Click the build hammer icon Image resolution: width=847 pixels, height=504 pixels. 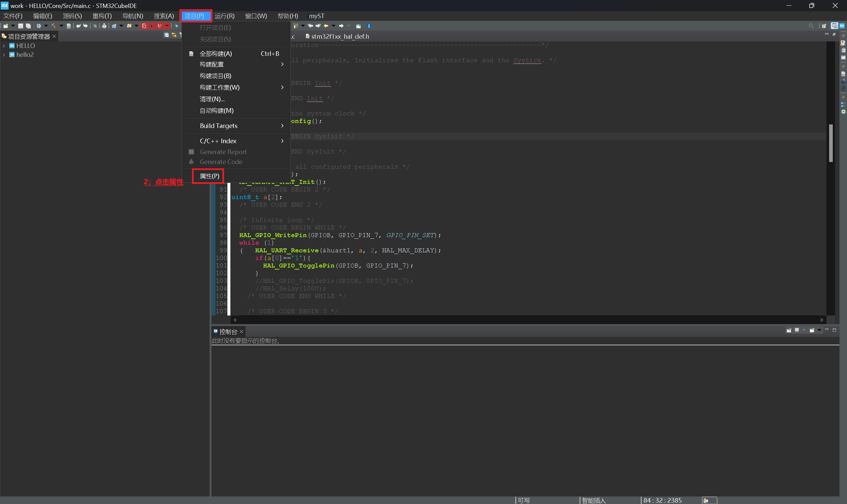tap(53, 26)
